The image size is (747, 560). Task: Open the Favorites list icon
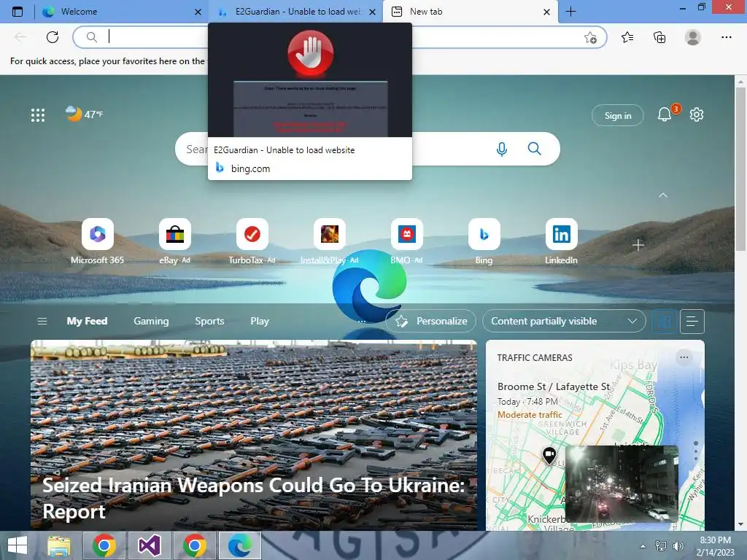coord(627,37)
